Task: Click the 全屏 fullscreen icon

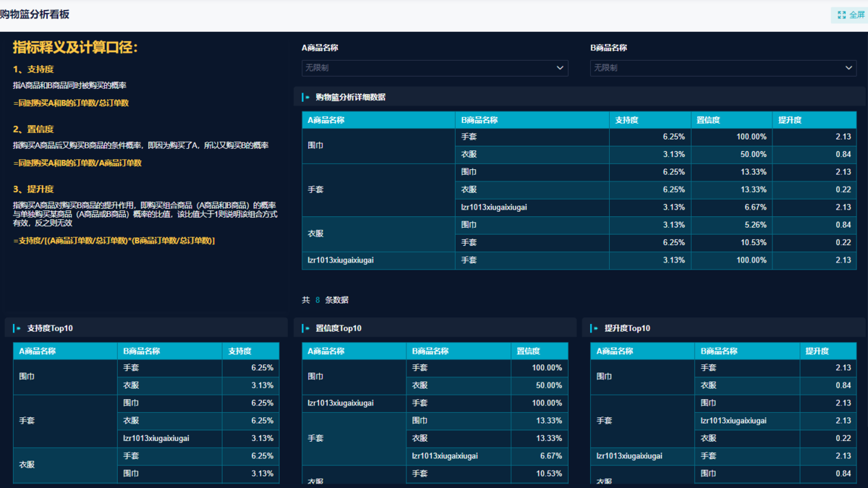Action: [x=841, y=14]
